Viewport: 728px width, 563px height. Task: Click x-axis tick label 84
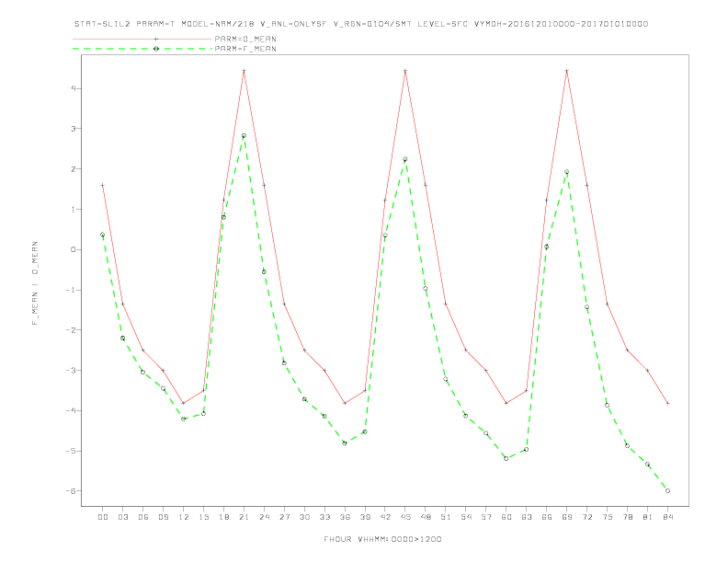tap(668, 517)
